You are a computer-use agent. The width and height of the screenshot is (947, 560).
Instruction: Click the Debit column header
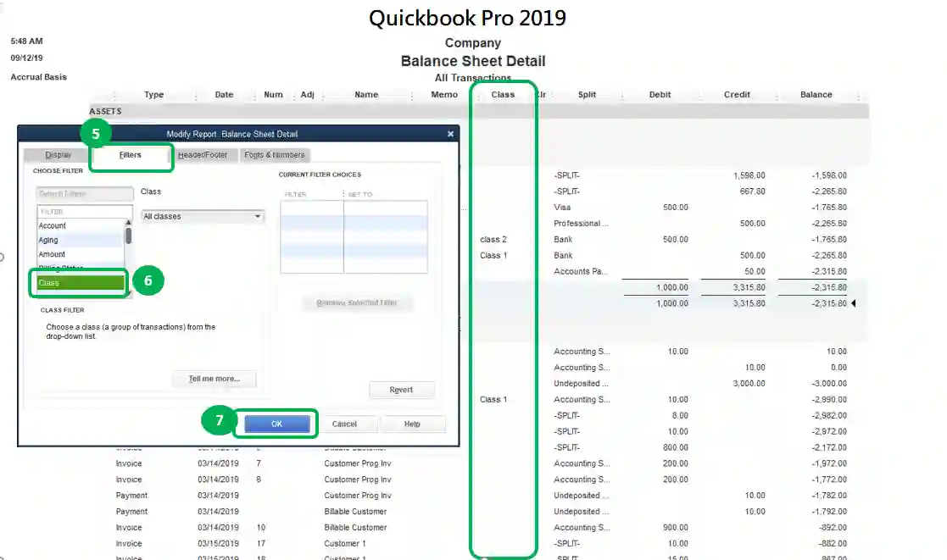point(660,95)
